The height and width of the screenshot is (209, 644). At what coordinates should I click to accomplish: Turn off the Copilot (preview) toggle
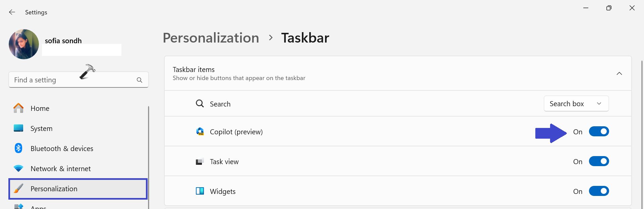click(599, 132)
